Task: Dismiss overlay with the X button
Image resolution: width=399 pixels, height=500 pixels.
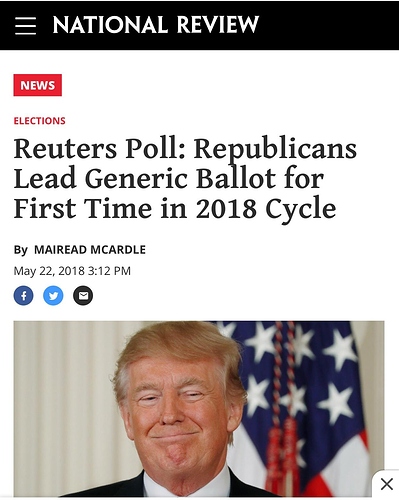Action: coord(386,484)
